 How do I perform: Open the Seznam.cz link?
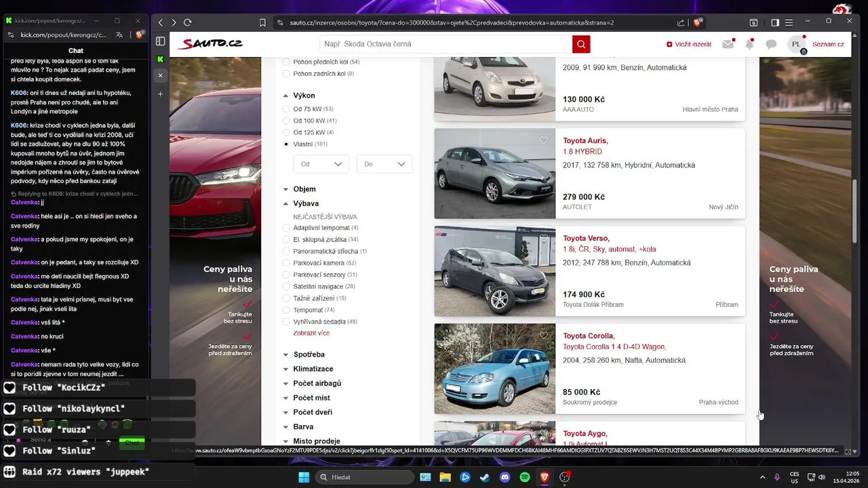coord(828,44)
